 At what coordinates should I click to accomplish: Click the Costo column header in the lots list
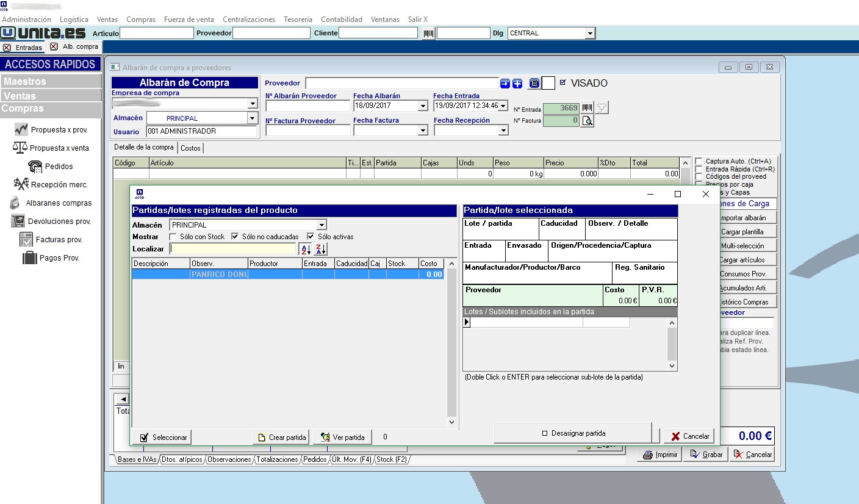[x=432, y=264]
